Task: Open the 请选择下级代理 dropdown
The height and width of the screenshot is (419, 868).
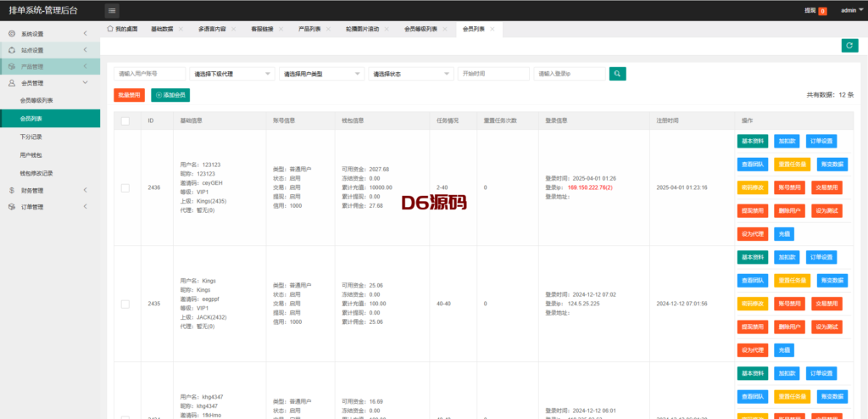Action: [x=232, y=74]
